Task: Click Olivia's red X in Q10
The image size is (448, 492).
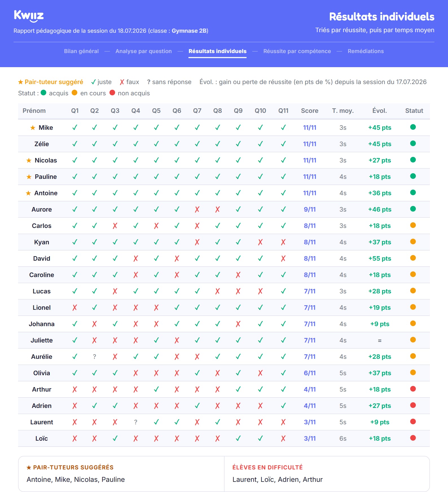Action: point(260,373)
